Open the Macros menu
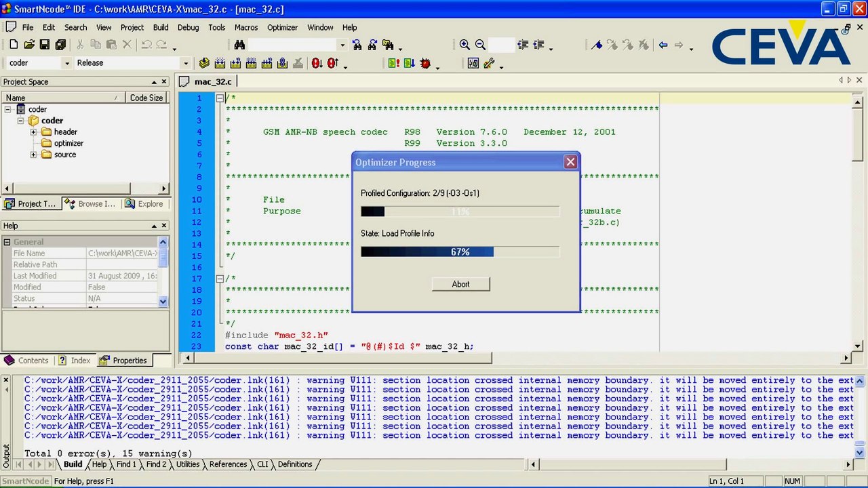Viewport: 868px width, 488px height. click(246, 27)
